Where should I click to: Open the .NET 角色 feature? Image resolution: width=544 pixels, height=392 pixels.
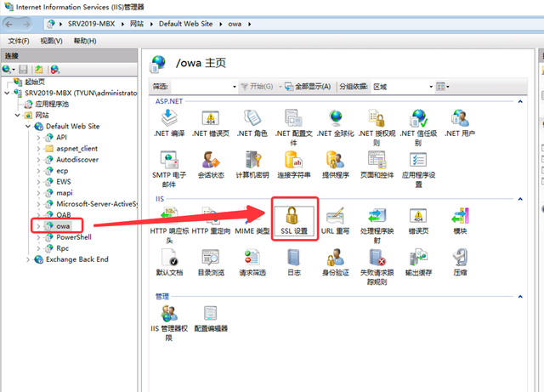[x=252, y=123]
